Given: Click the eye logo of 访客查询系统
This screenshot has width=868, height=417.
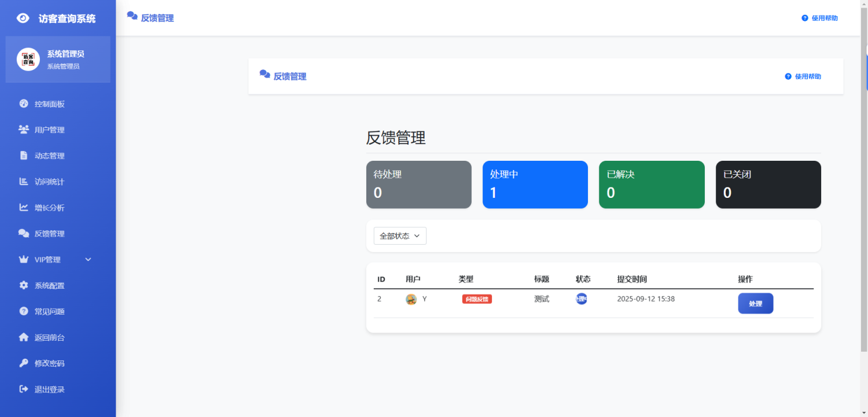Looking at the screenshot, I should pos(23,18).
